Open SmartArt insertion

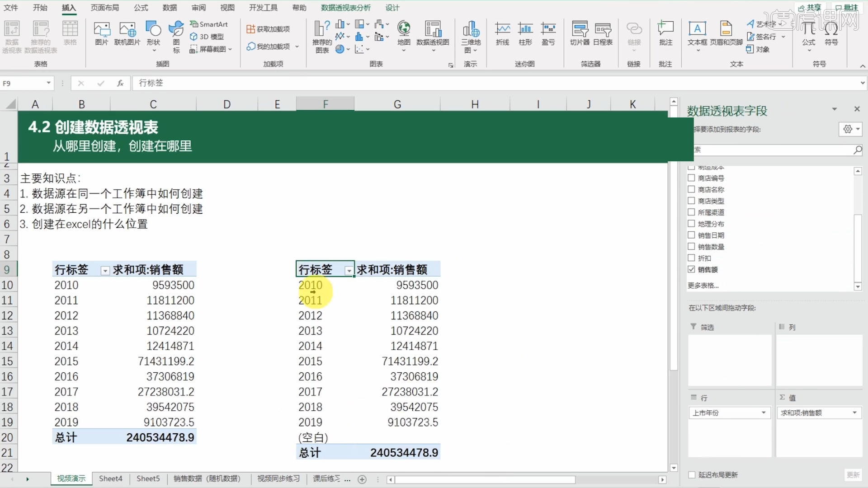point(209,24)
